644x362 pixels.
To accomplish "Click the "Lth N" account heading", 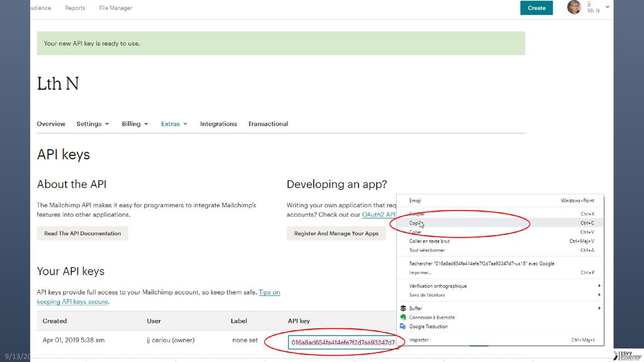I will (58, 84).
